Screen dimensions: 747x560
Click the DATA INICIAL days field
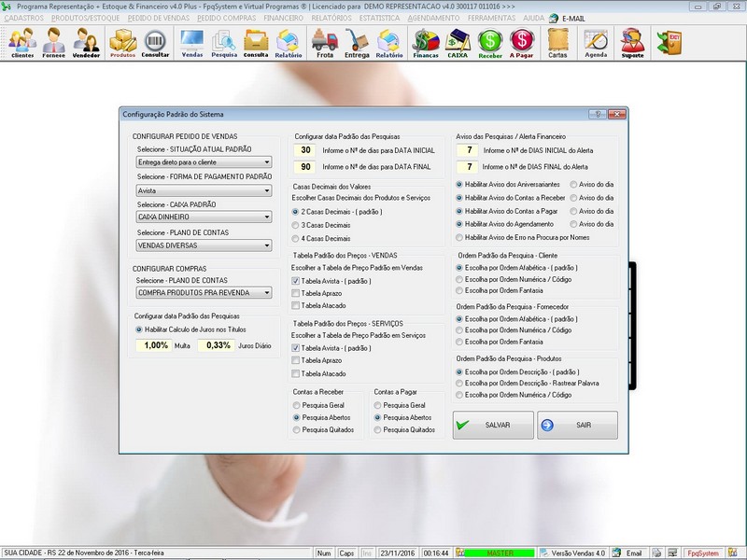[x=305, y=150]
